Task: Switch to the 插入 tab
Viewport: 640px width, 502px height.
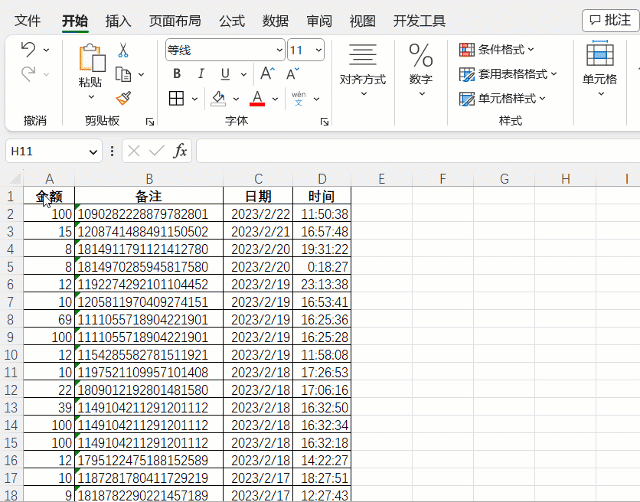Action: tap(118, 20)
